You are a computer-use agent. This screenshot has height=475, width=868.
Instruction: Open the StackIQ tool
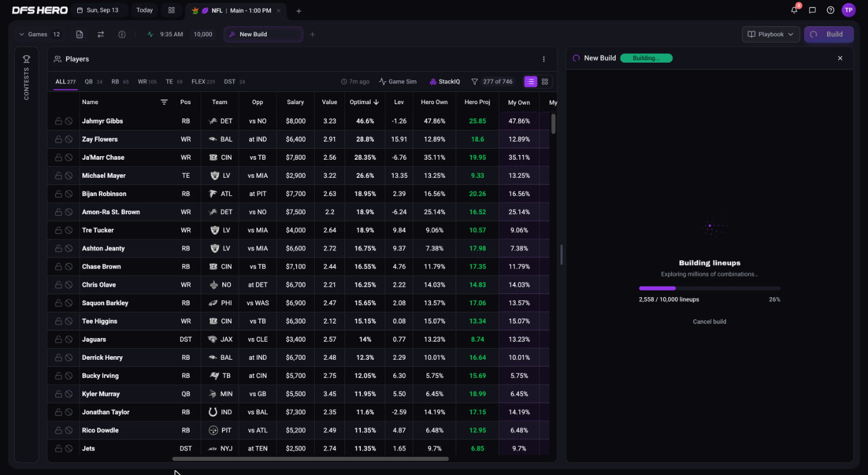click(445, 82)
